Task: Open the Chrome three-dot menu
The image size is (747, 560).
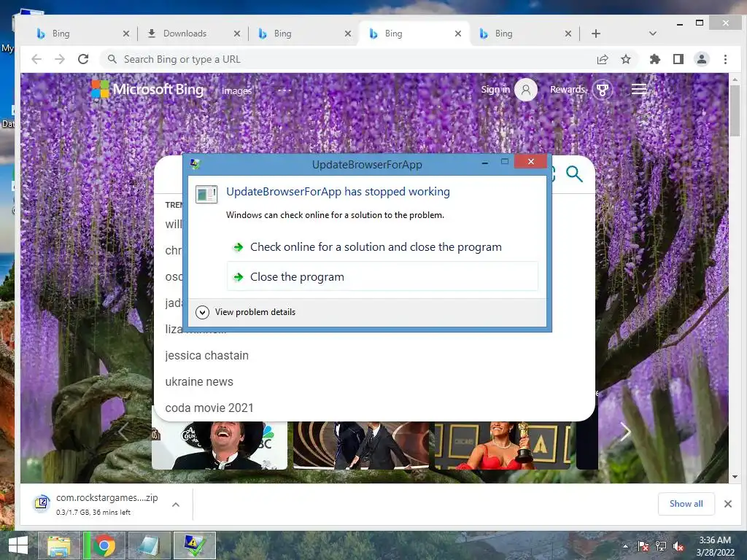Action: tap(725, 59)
